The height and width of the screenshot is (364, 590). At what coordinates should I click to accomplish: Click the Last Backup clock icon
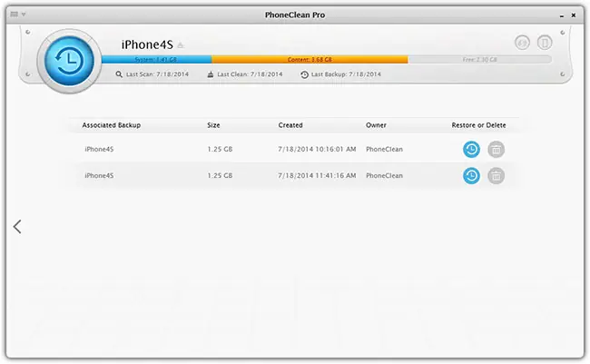(304, 74)
